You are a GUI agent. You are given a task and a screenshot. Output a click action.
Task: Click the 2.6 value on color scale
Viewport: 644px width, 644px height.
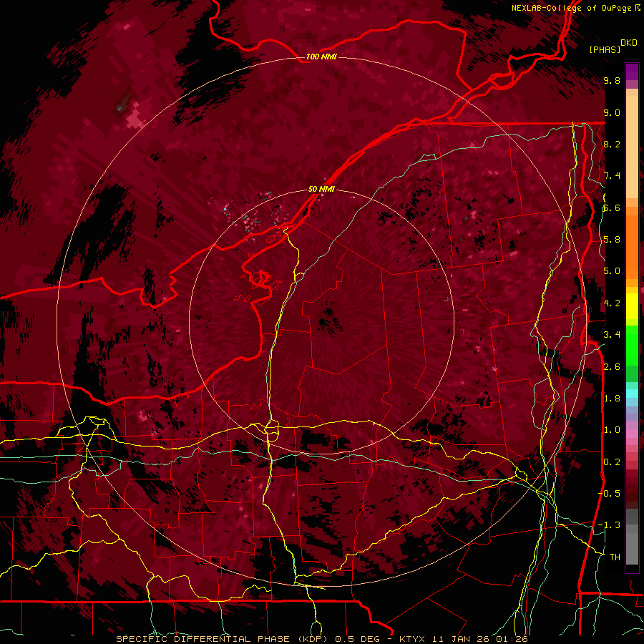tap(612, 366)
